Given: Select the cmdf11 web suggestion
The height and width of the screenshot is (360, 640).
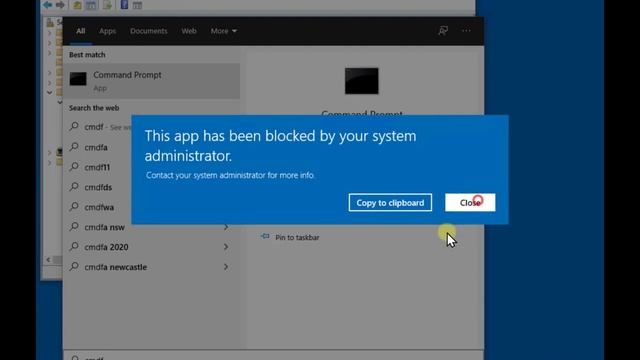Looking at the screenshot, I should pyautogui.click(x=98, y=167).
